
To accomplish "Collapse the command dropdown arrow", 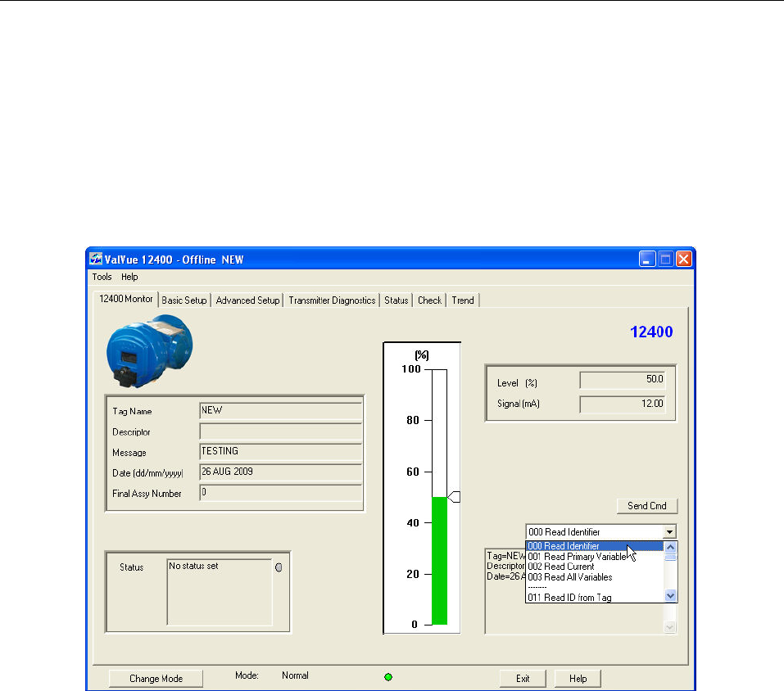I will tap(669, 531).
